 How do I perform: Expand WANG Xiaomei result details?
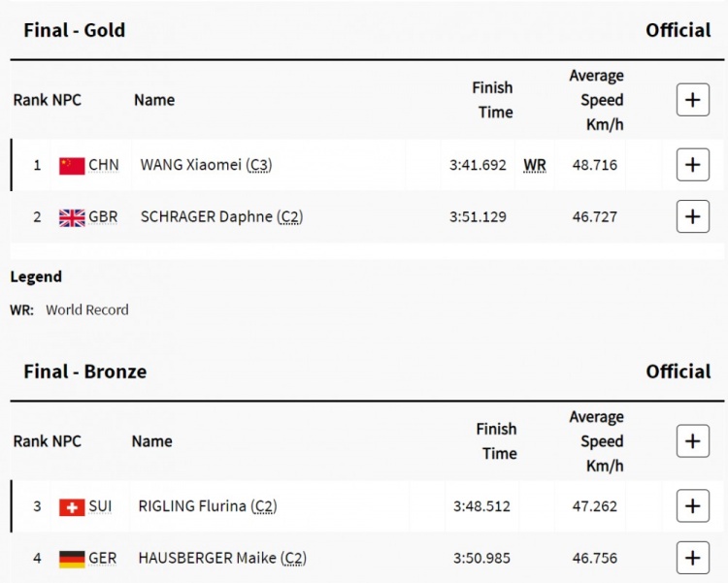tap(693, 165)
